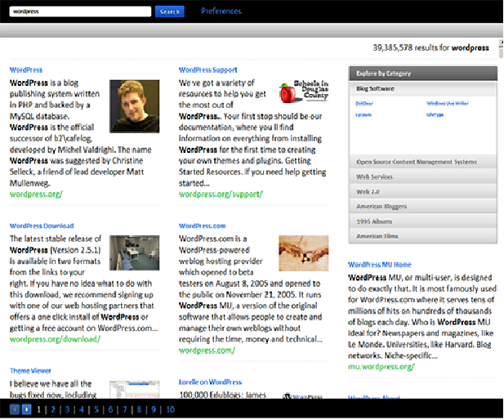
Task: Open the WordPress Download result title
Action: pos(42,226)
